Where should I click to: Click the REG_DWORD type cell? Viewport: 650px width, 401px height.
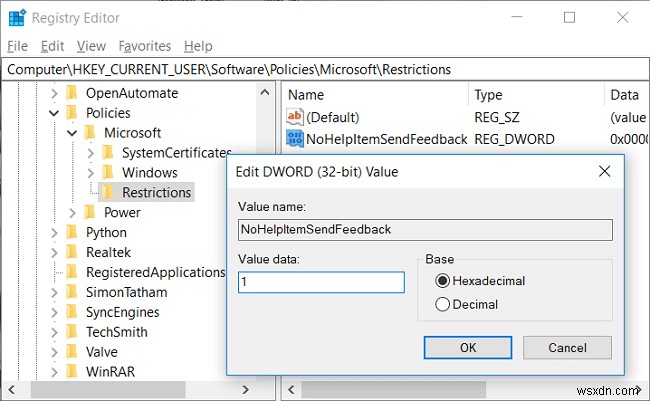tap(514, 139)
